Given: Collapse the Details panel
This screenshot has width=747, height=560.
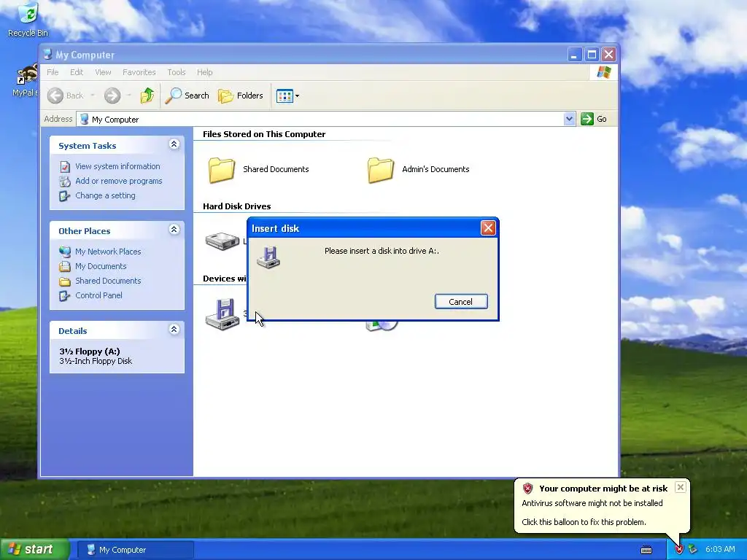Looking at the screenshot, I should click(174, 330).
